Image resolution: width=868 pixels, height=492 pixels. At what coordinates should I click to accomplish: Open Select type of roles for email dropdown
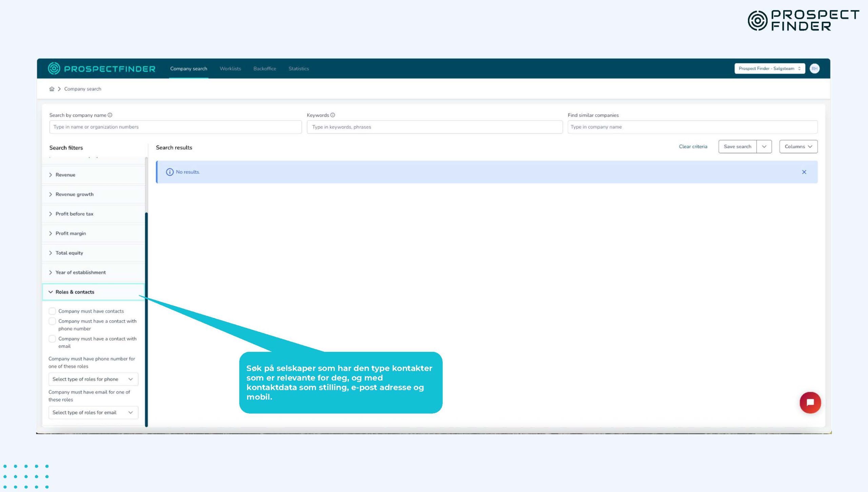tap(93, 412)
